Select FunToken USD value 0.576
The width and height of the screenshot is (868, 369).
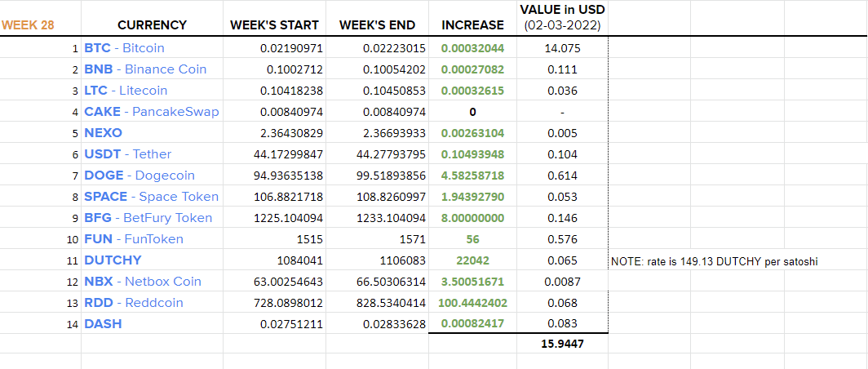click(562, 239)
